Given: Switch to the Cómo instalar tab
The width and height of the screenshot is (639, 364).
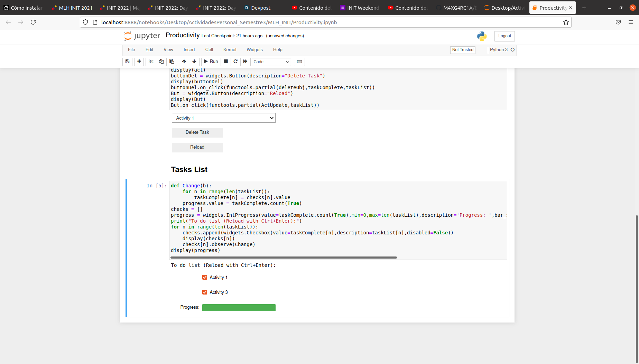Looking at the screenshot, I should (23, 8).
